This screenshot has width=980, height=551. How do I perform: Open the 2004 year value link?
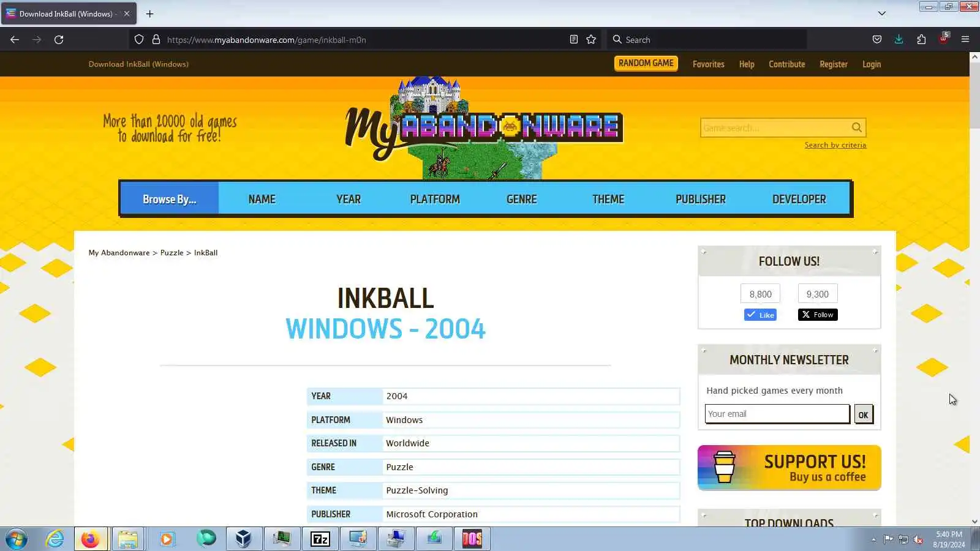[397, 396]
